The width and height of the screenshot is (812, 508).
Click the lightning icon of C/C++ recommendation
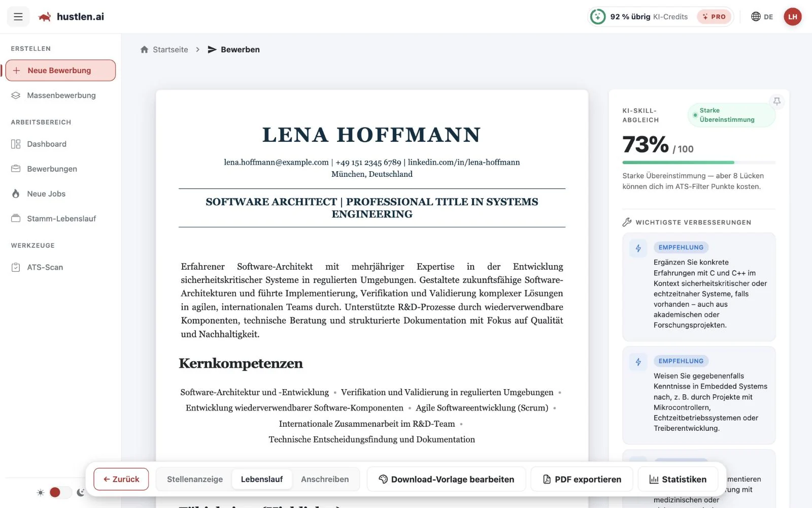[x=638, y=248]
